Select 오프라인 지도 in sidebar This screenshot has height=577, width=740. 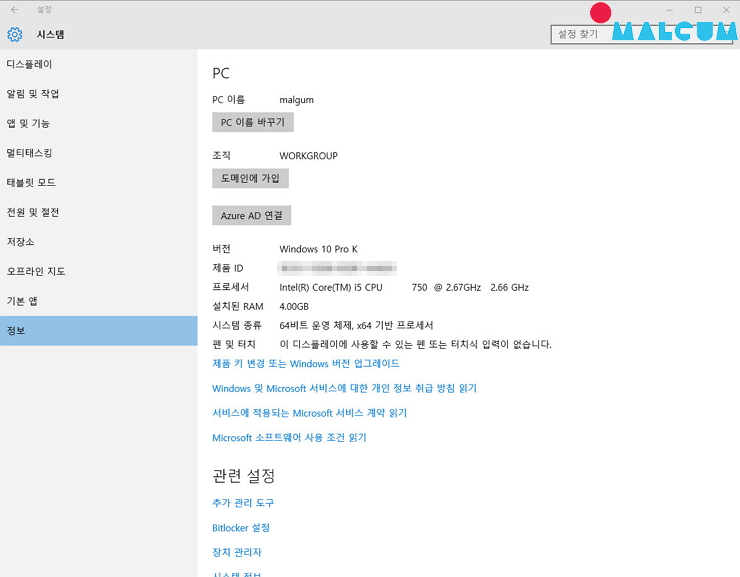point(99,271)
